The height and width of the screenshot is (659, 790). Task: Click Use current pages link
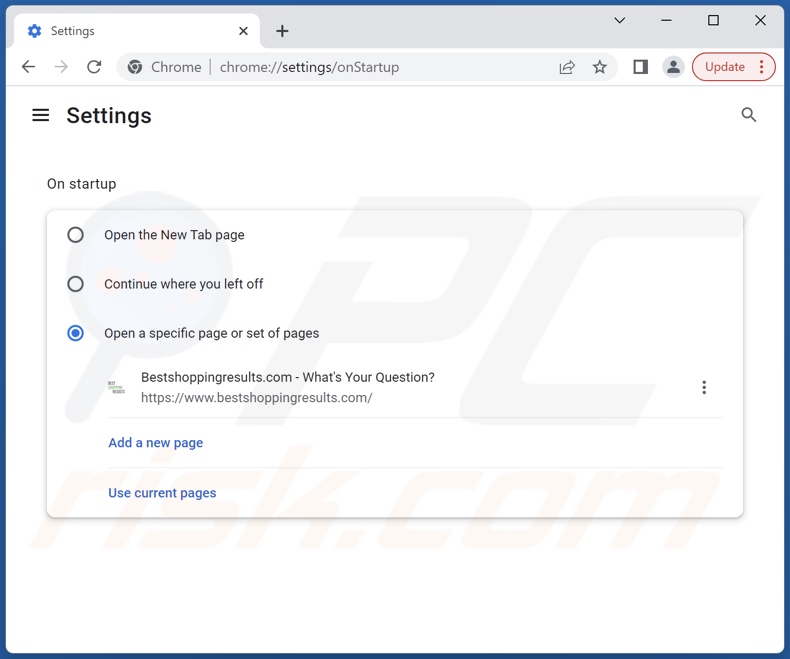click(x=162, y=493)
